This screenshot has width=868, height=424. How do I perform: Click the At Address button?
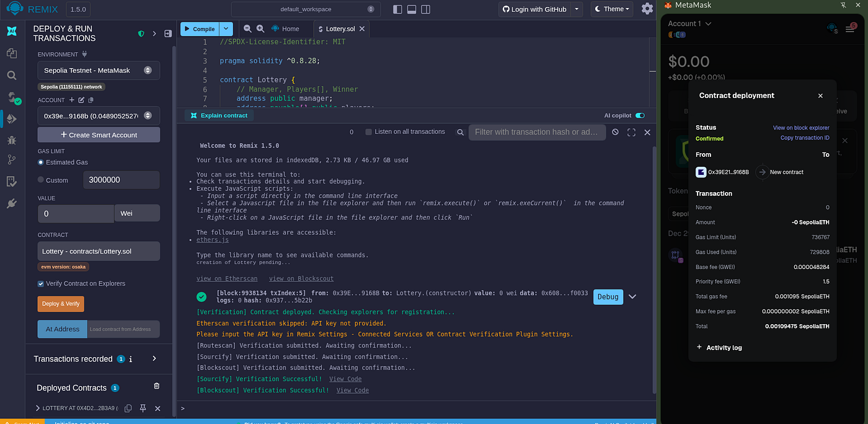62,329
